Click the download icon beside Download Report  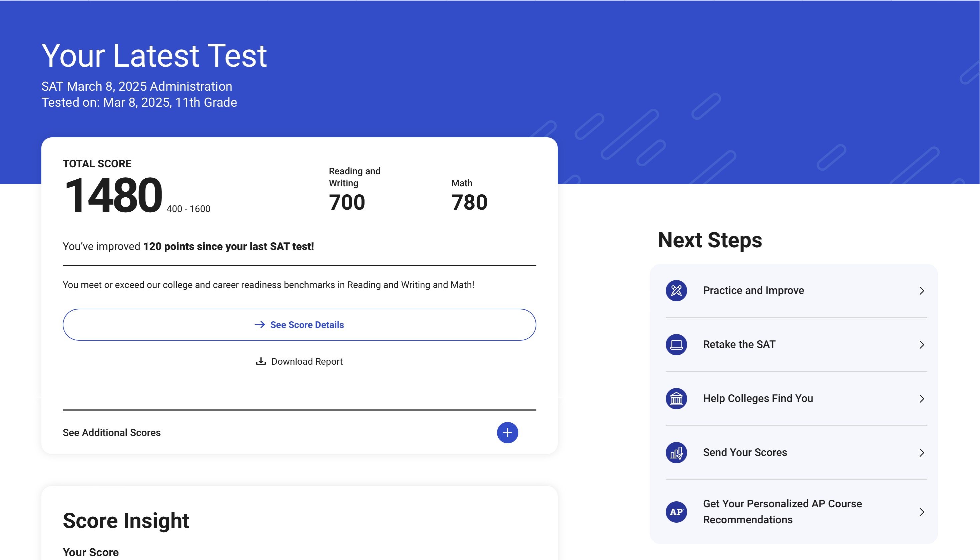[x=261, y=361]
